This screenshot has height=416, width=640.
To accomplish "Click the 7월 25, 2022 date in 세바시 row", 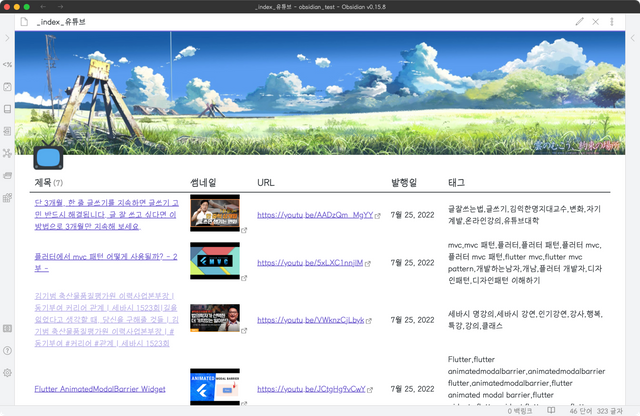I will click(412, 320).
